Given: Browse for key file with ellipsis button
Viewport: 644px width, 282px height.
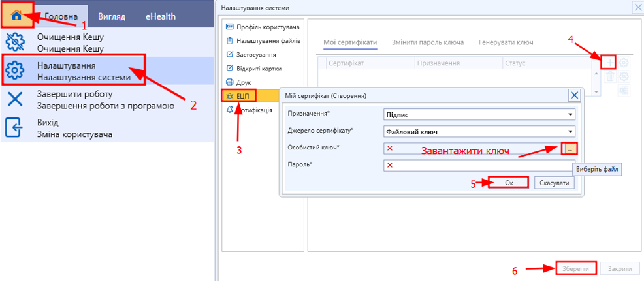Looking at the screenshot, I should [570, 149].
